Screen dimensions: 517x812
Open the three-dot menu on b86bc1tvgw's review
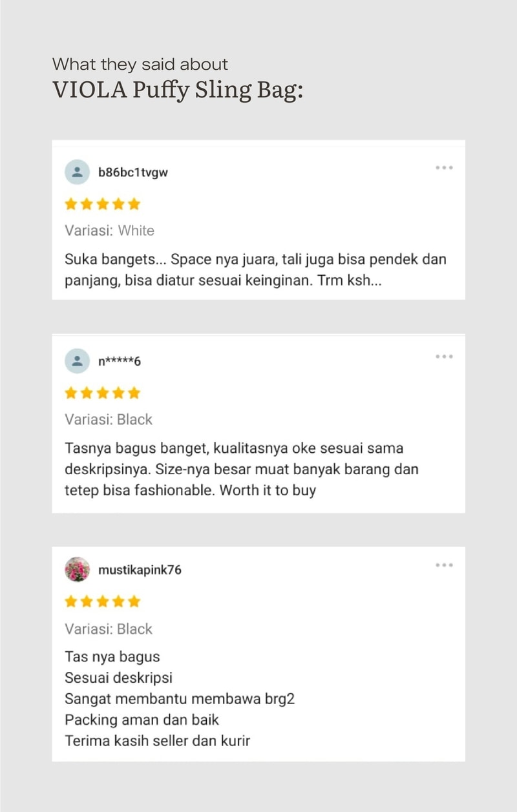coord(444,168)
